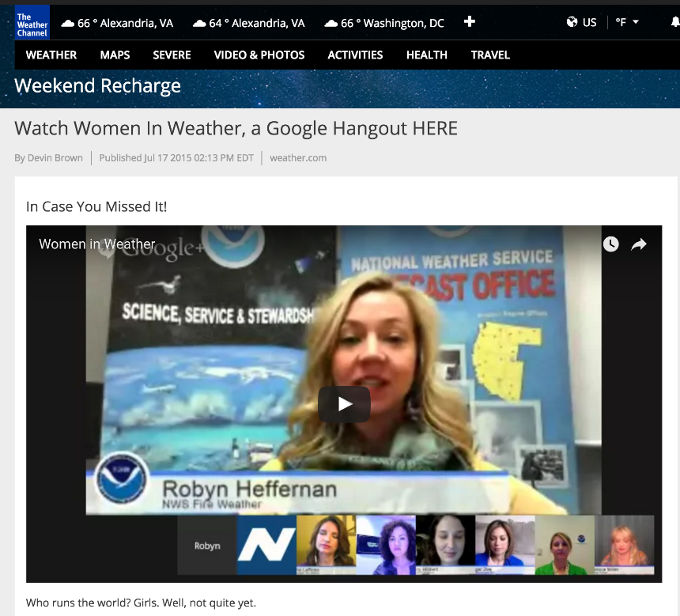Open the ACTIVITIES menu

[355, 55]
